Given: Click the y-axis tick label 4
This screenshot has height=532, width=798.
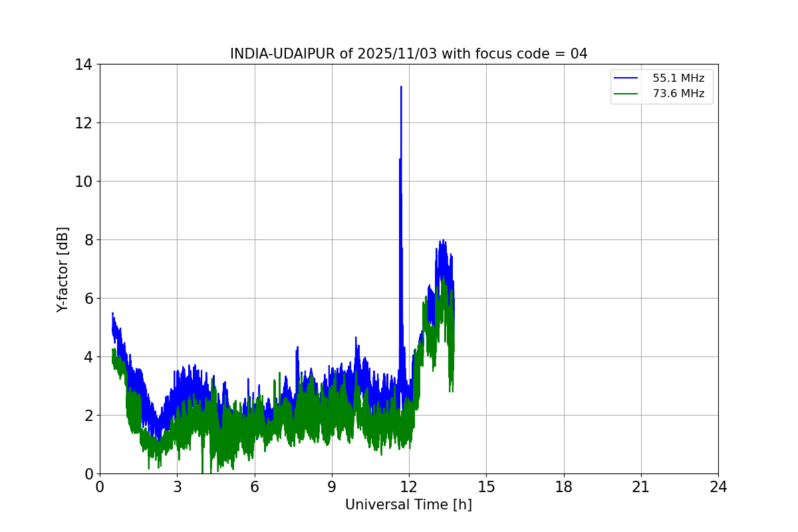Looking at the screenshot, I should tap(88, 357).
